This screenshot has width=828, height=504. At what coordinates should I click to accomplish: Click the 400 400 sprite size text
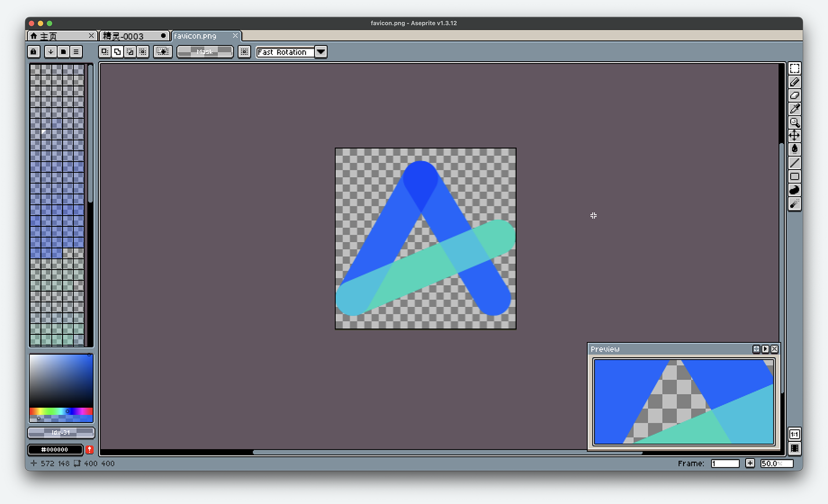(x=99, y=463)
